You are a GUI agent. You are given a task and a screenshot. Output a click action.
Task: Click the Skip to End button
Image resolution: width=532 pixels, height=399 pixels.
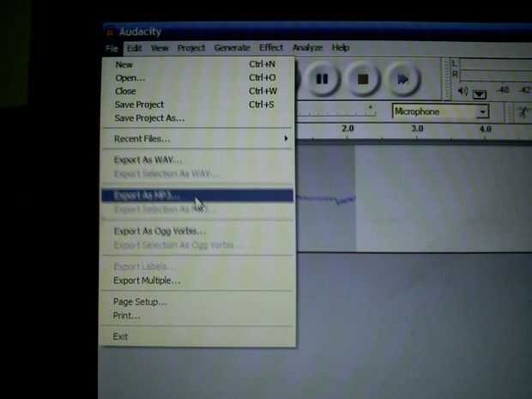tap(402, 80)
